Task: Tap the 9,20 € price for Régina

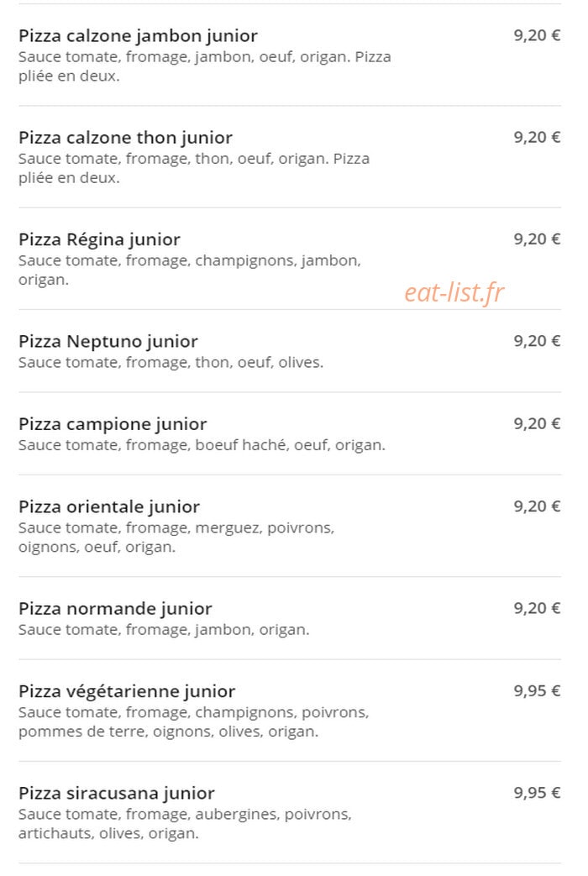Action: pos(537,239)
